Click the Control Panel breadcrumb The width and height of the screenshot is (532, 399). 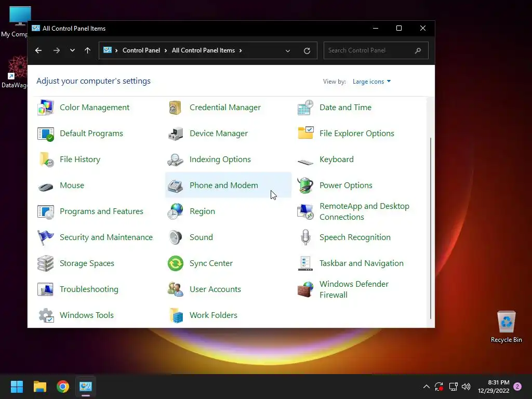(141, 50)
